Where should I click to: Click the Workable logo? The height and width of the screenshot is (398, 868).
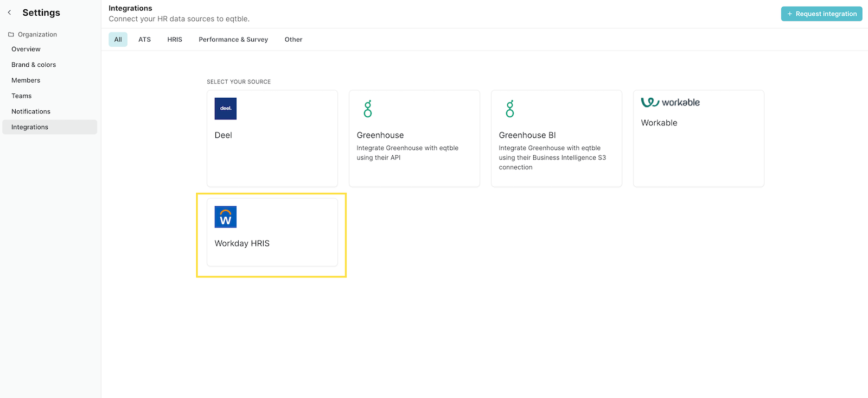(x=671, y=102)
